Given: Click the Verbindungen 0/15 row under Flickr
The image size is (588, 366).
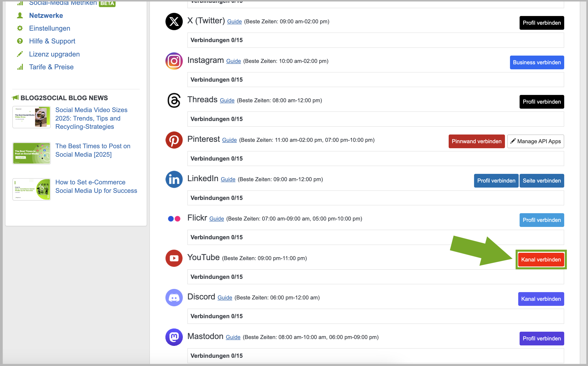Looking at the screenshot, I should pos(375,237).
